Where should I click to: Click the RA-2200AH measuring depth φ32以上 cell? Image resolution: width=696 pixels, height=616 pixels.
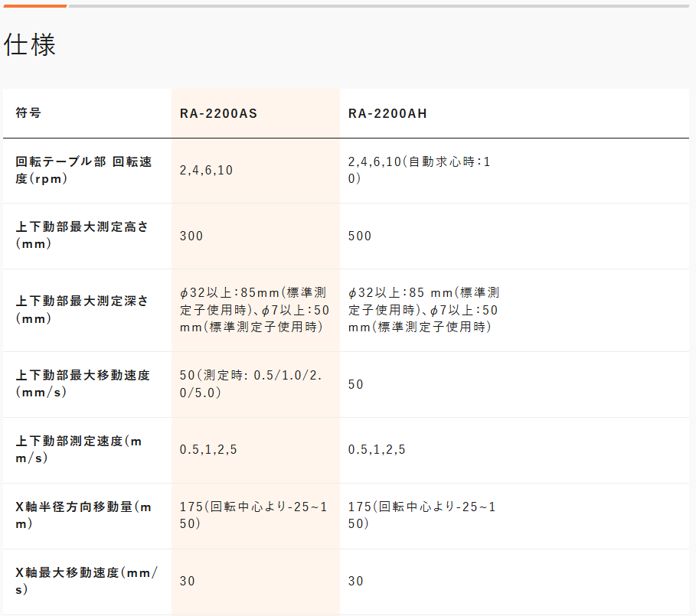tap(424, 310)
